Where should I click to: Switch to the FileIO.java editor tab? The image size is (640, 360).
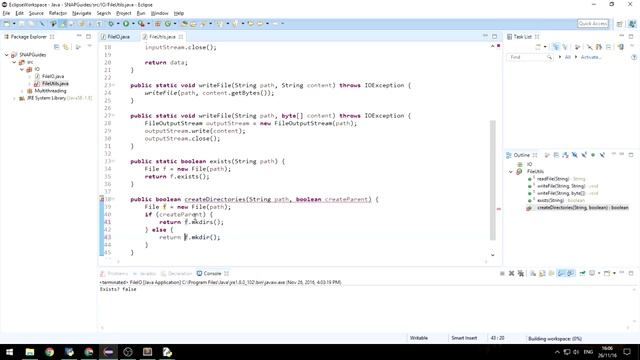click(118, 37)
